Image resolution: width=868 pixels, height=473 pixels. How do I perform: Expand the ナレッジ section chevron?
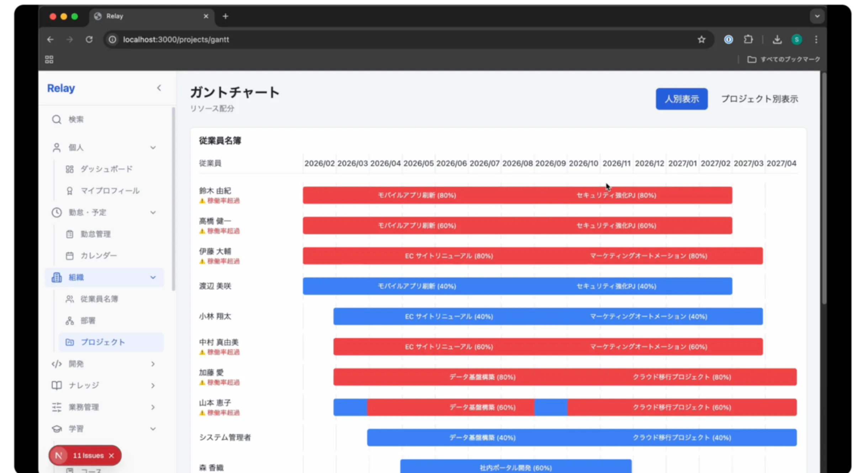(153, 386)
